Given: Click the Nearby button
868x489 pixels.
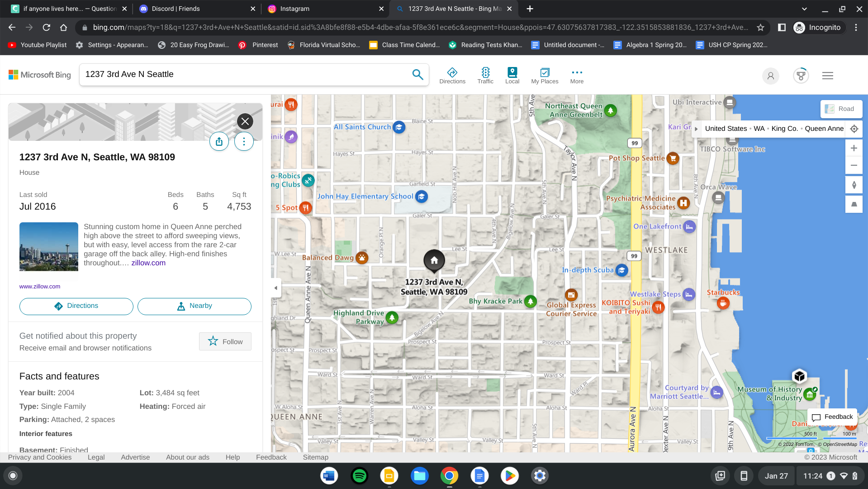Looking at the screenshot, I should coord(194,306).
